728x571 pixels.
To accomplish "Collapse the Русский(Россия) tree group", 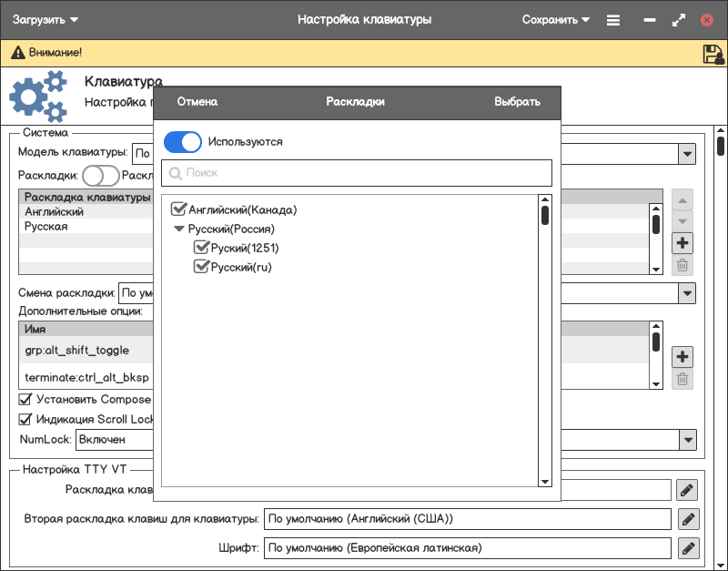I will pyautogui.click(x=178, y=229).
